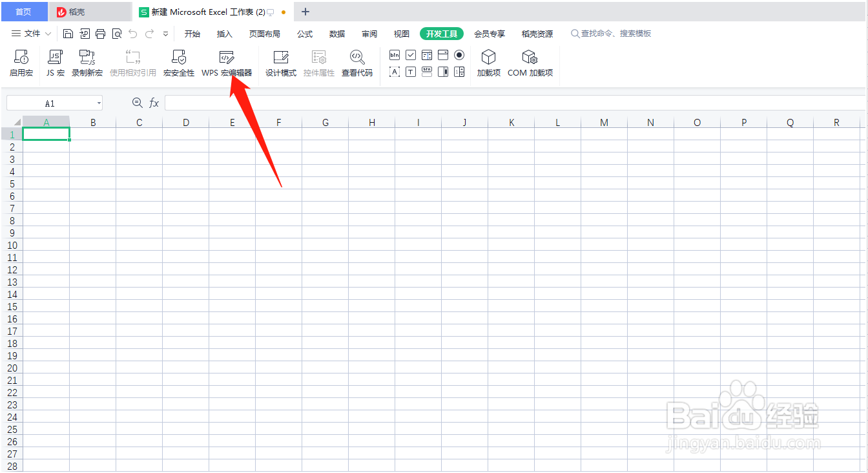
Task: Click cell A1
Action: [x=46, y=134]
